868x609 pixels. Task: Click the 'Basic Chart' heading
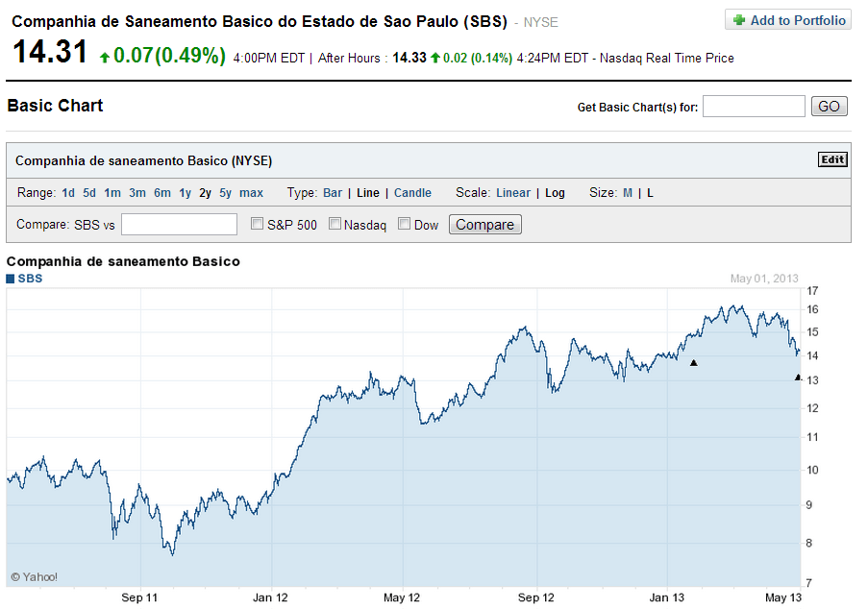pos(55,106)
